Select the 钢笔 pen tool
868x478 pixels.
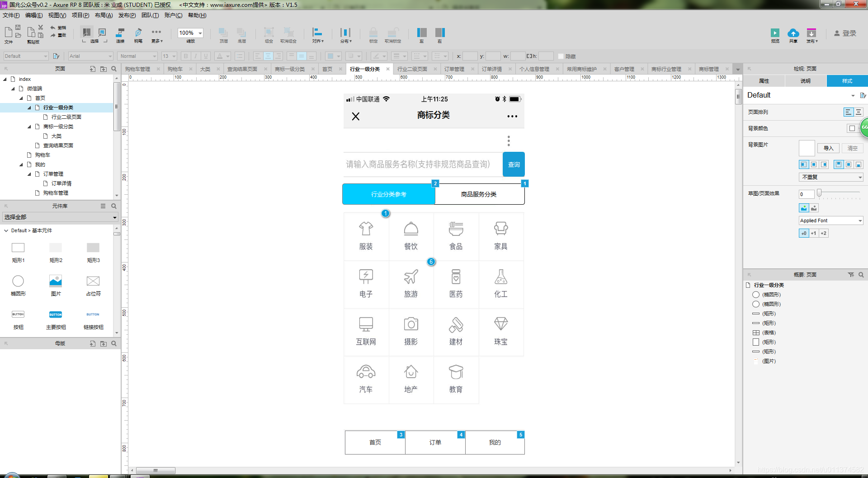(138, 35)
